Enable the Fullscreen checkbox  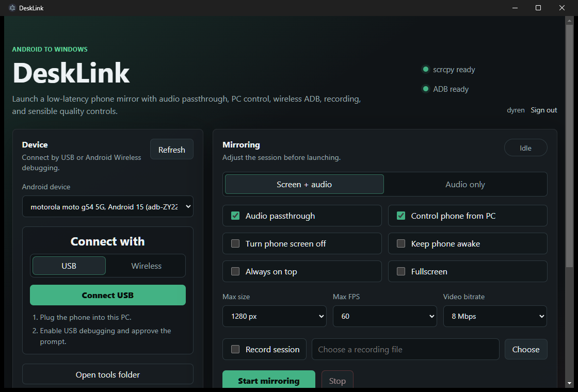401,271
